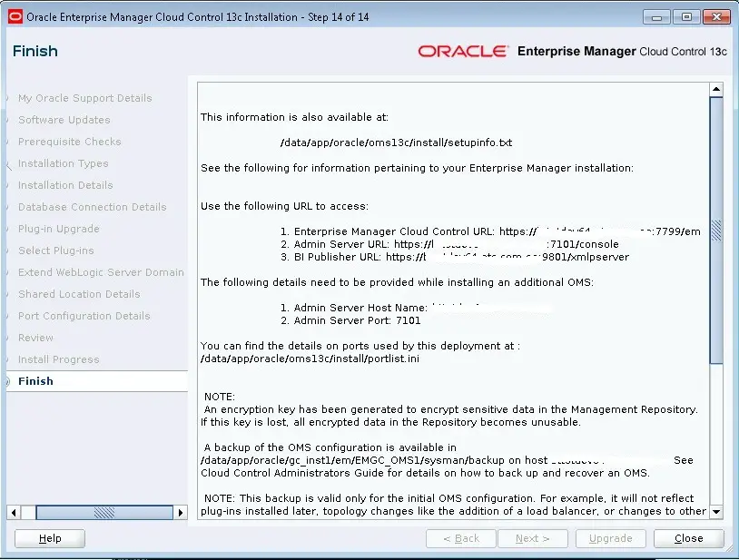This screenshot has height=560, width=739.
Task: Click the EMGC_OMS1 sysman backup path
Action: 352,460
